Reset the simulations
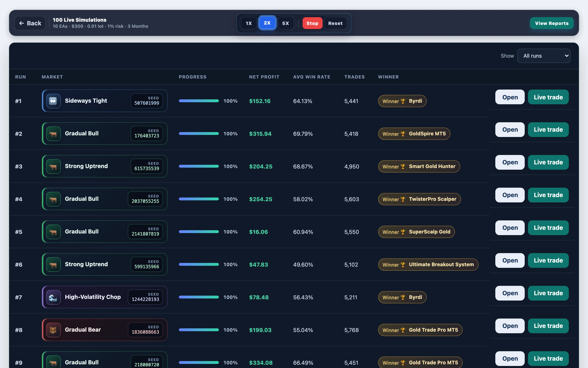588x368 pixels. coord(335,23)
